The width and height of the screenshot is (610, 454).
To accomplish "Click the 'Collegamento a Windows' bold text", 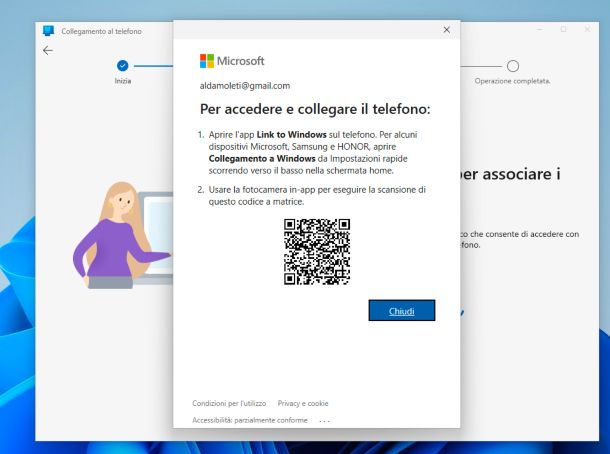I will pyautogui.click(x=262, y=159).
